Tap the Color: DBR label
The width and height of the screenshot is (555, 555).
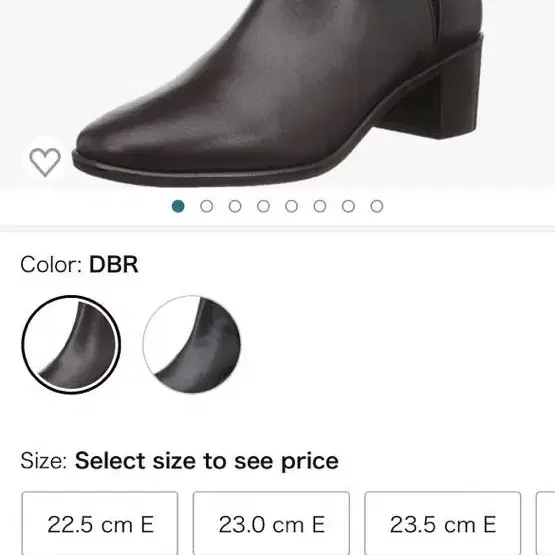tap(79, 264)
